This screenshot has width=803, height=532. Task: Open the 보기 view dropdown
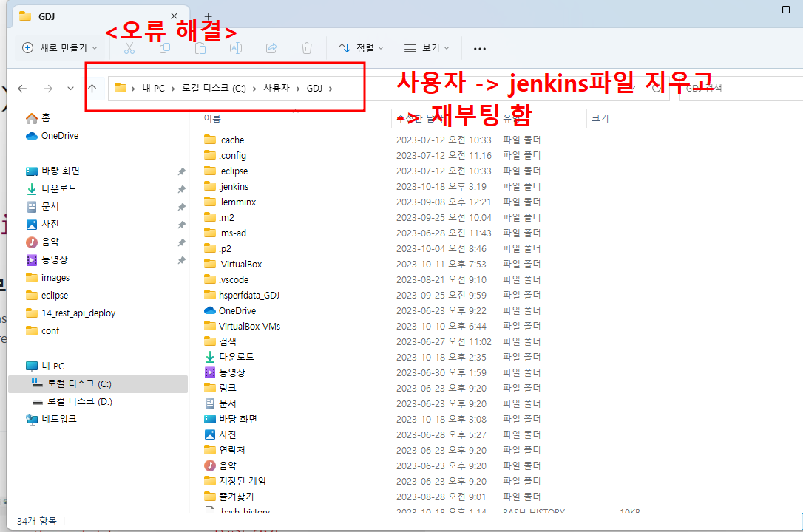click(426, 48)
